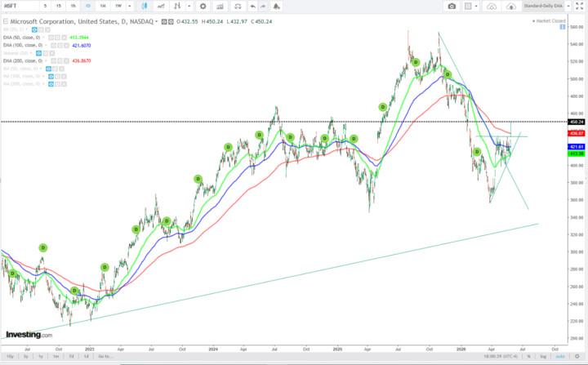Toggle log scale button
This screenshot has height=365, width=588.
[543, 356]
